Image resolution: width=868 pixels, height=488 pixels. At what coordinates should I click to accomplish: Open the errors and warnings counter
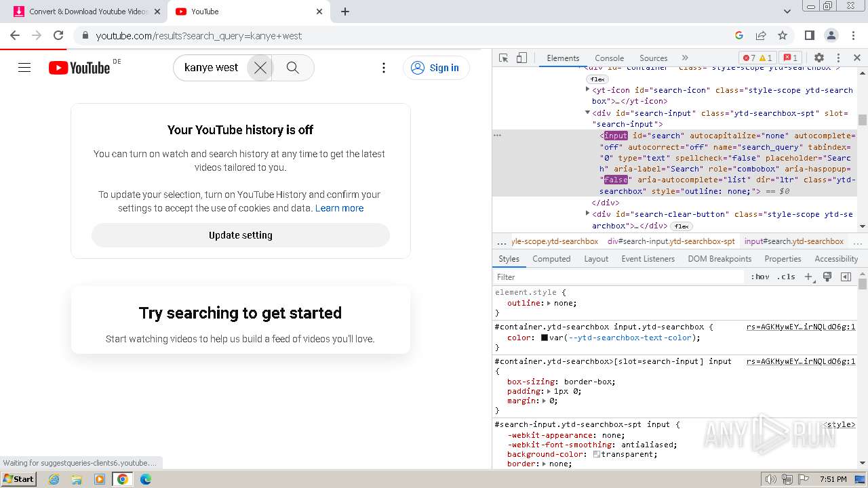[x=757, y=58]
